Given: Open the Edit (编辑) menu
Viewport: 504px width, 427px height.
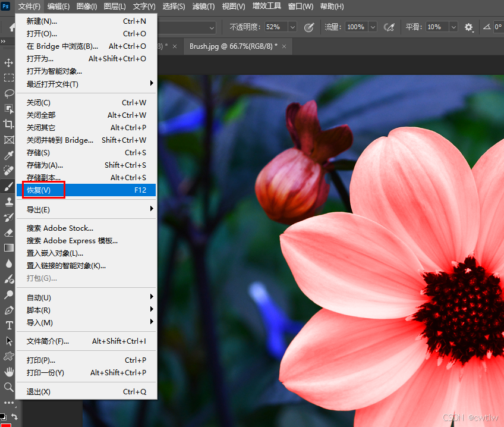Looking at the screenshot, I should [x=58, y=6].
